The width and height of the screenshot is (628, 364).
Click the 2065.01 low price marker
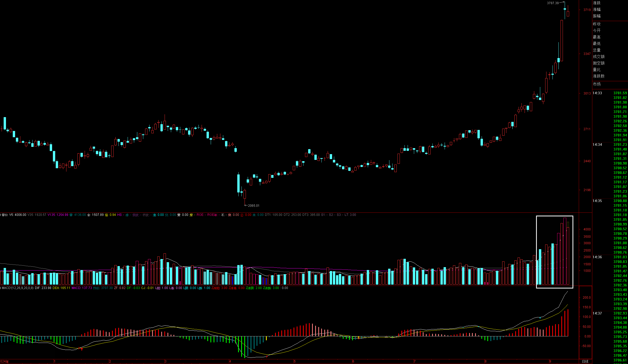pos(253,206)
